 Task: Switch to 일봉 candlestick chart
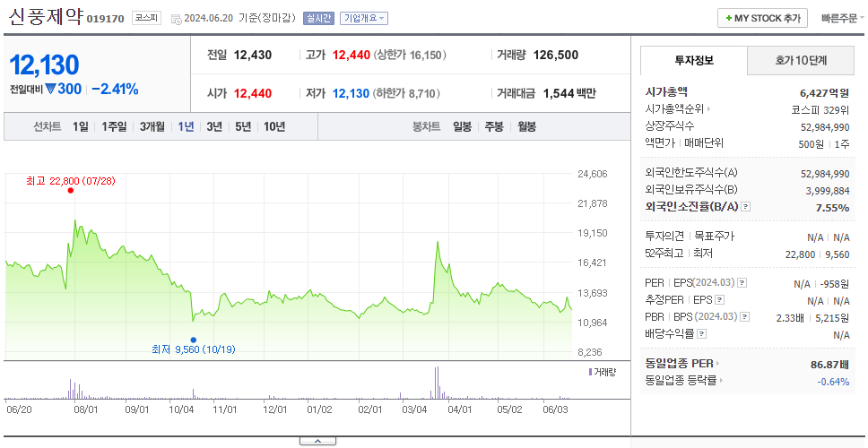coord(462,126)
